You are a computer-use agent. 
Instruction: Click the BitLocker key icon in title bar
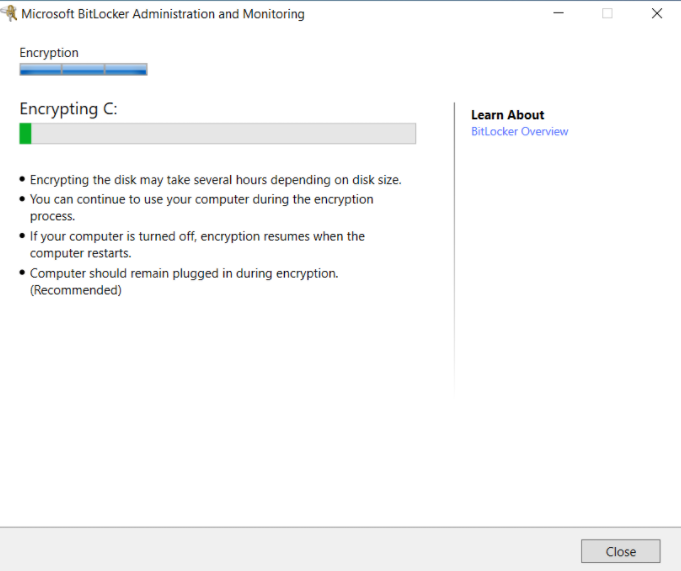pyautogui.click(x=9, y=14)
